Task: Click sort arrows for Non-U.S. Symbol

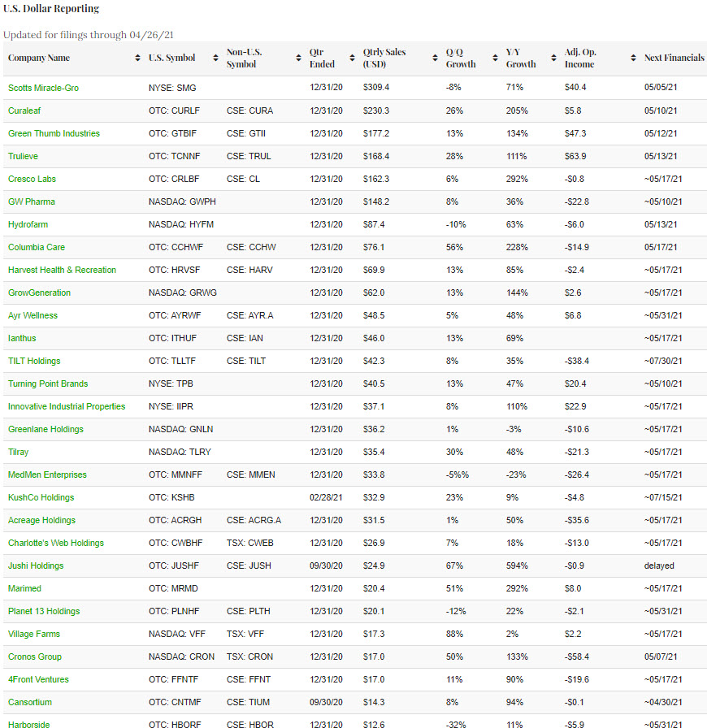Action: (298, 58)
